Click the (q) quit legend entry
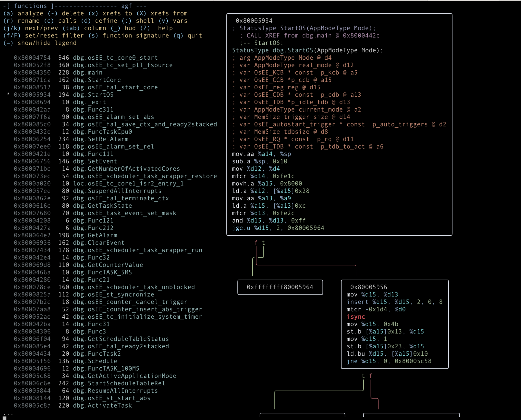521x420 pixels. coord(188,36)
